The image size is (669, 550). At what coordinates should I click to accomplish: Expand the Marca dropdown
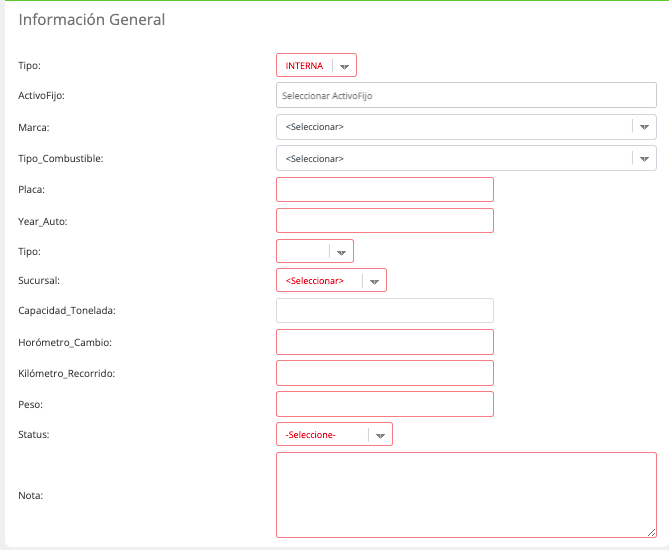tap(466, 127)
